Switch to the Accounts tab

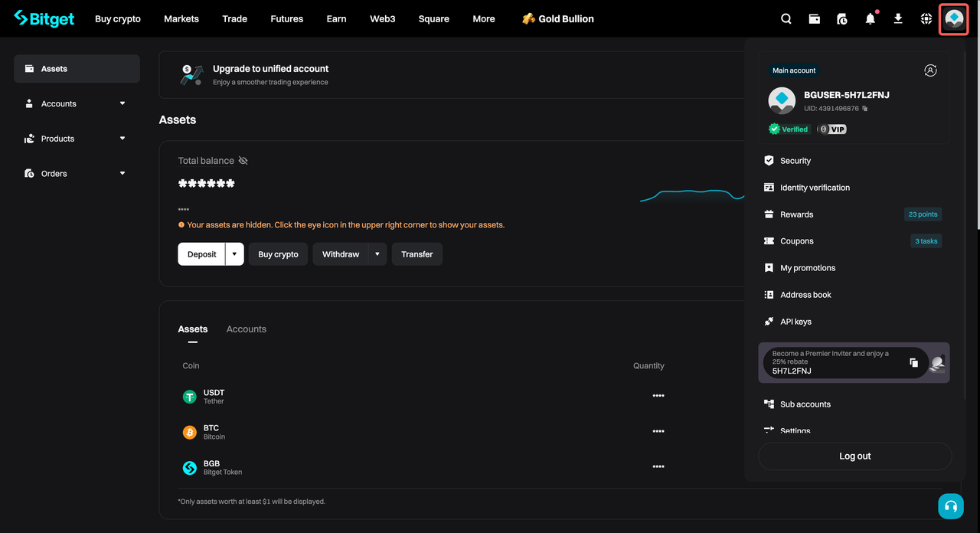coord(247,329)
